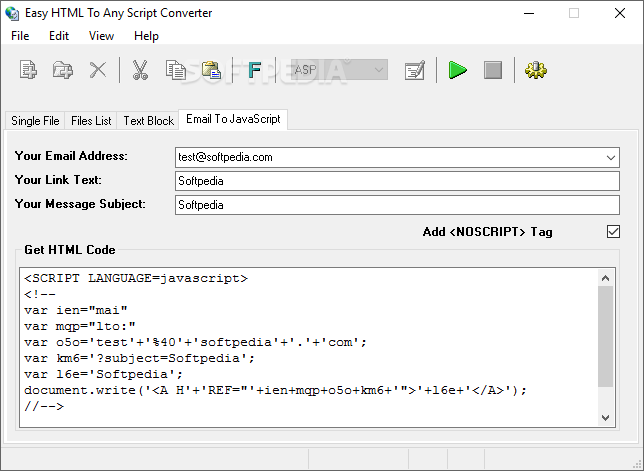Click the edit script notepad icon
The width and height of the screenshot is (644, 471).
[414, 70]
